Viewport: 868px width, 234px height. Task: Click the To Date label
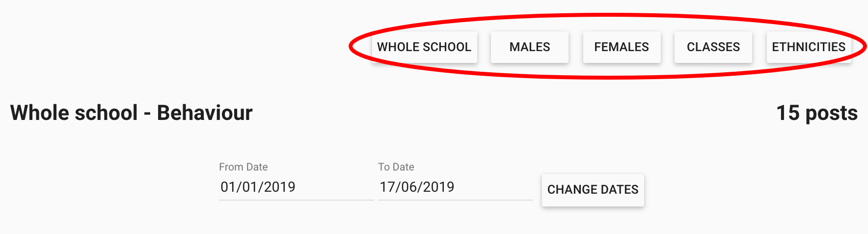click(x=396, y=167)
